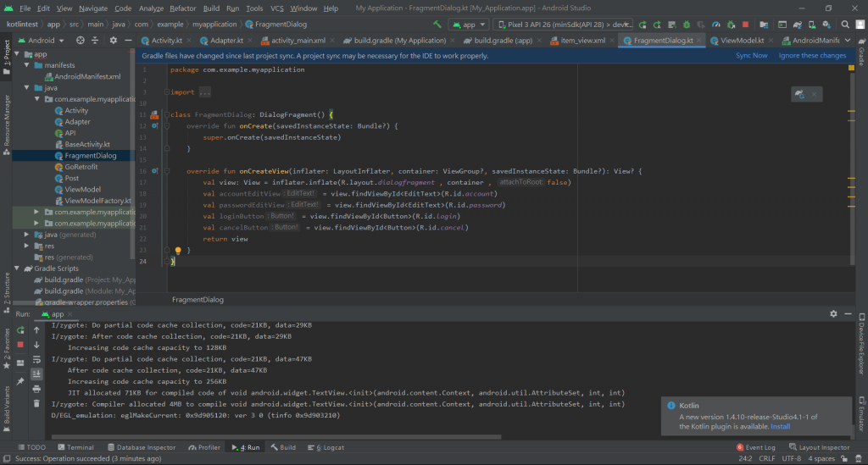868x465 pixels.
Task: Toggle Scroll to End in Run console
Action: click(36, 374)
